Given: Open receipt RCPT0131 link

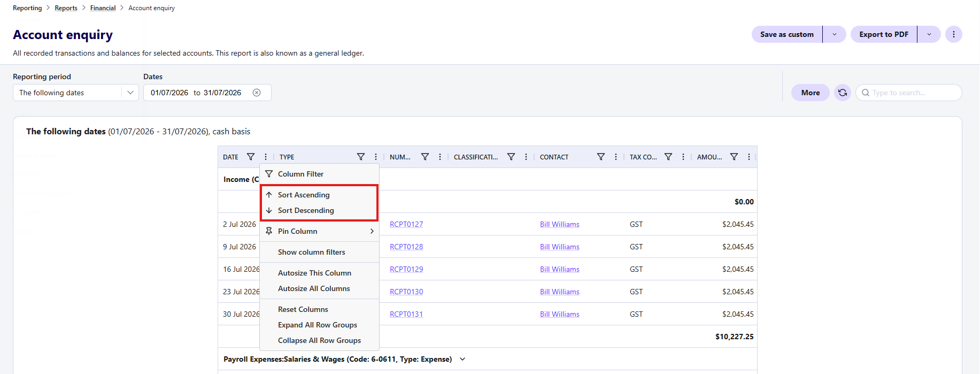Looking at the screenshot, I should point(406,314).
